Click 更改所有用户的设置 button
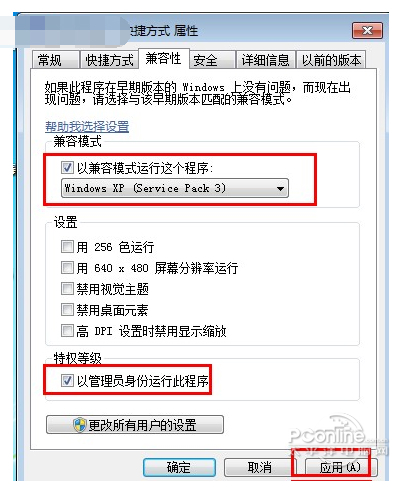The width and height of the screenshot is (408, 487). [135, 425]
